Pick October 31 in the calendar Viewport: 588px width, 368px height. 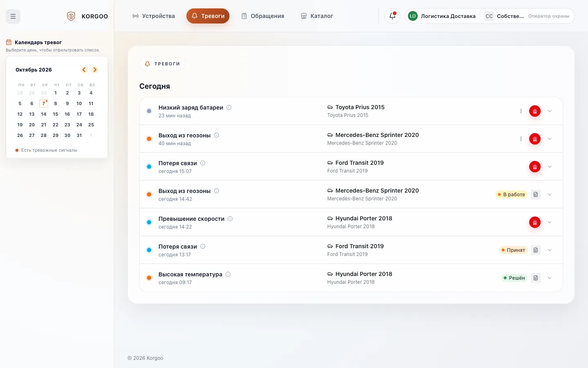(79, 135)
